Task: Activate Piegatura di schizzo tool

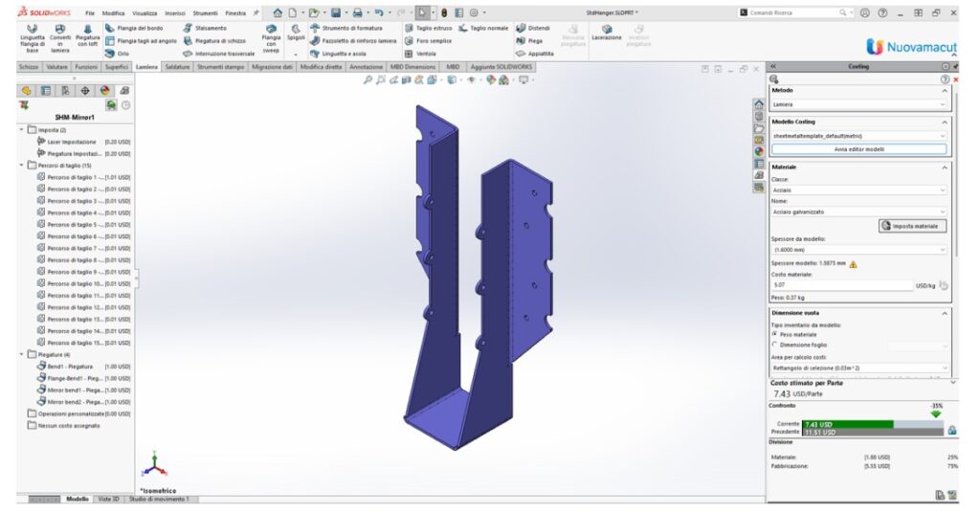Action: (214, 40)
